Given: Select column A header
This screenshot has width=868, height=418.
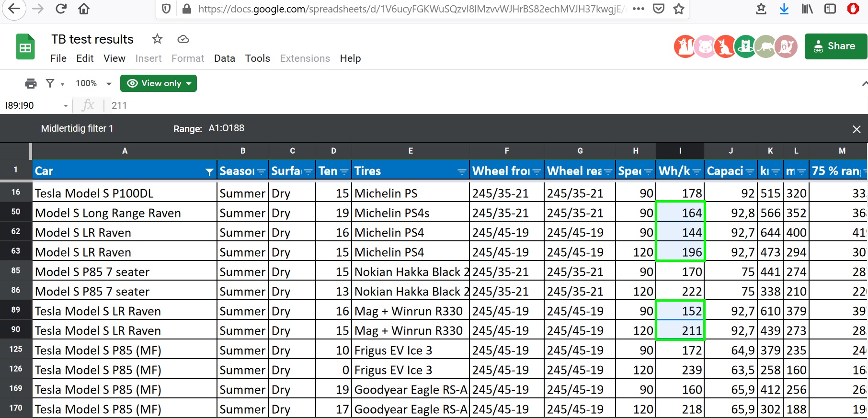Looking at the screenshot, I should point(125,151).
